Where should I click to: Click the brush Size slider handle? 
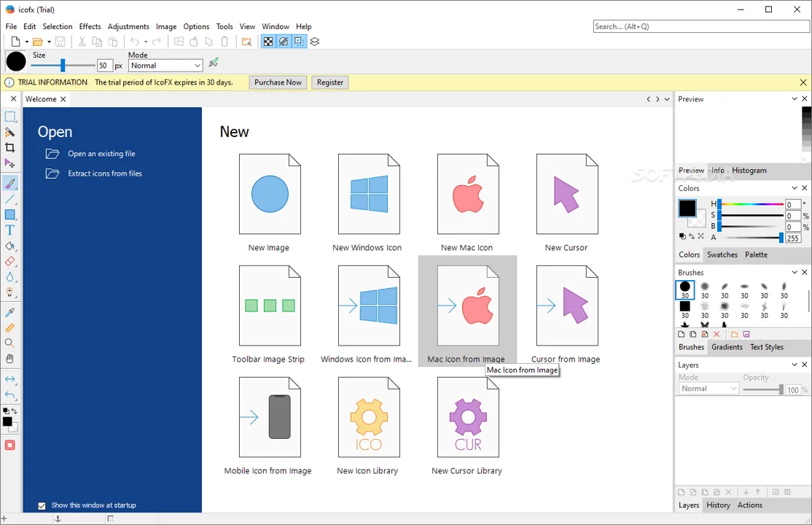[x=63, y=65]
